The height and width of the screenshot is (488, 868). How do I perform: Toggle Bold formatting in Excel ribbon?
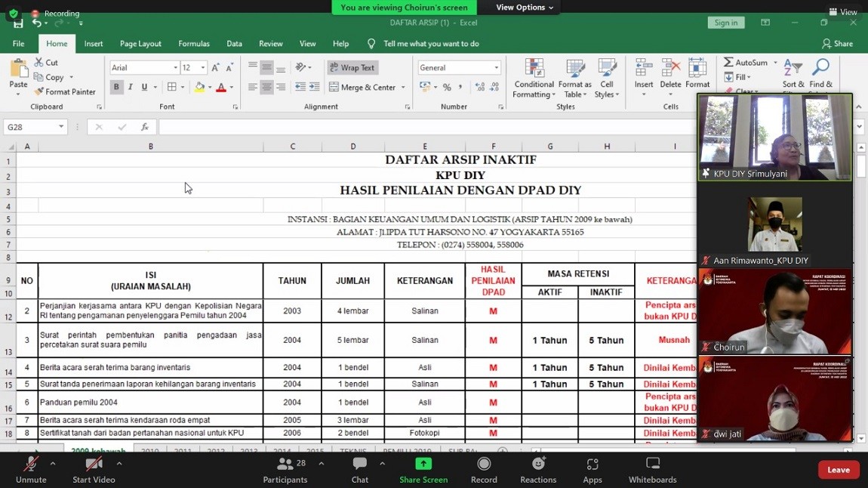(116, 88)
